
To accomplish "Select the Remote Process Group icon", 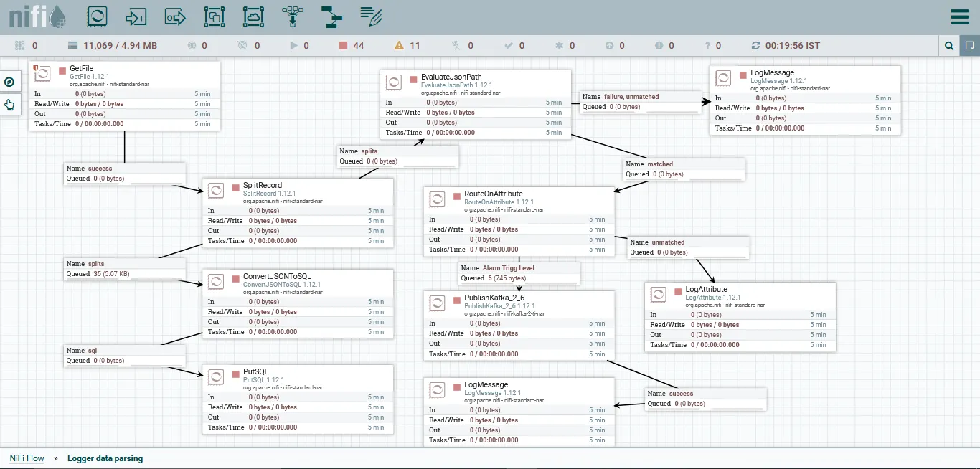I will 253,16.
